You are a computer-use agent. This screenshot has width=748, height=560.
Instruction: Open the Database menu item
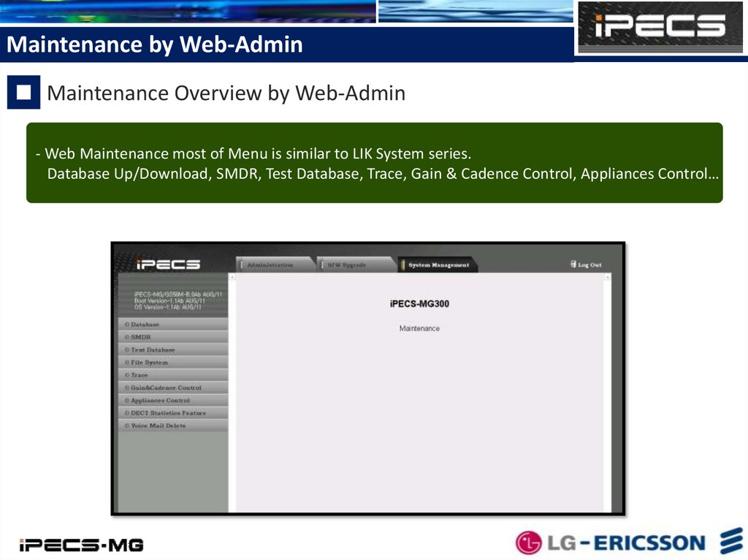pos(173,324)
